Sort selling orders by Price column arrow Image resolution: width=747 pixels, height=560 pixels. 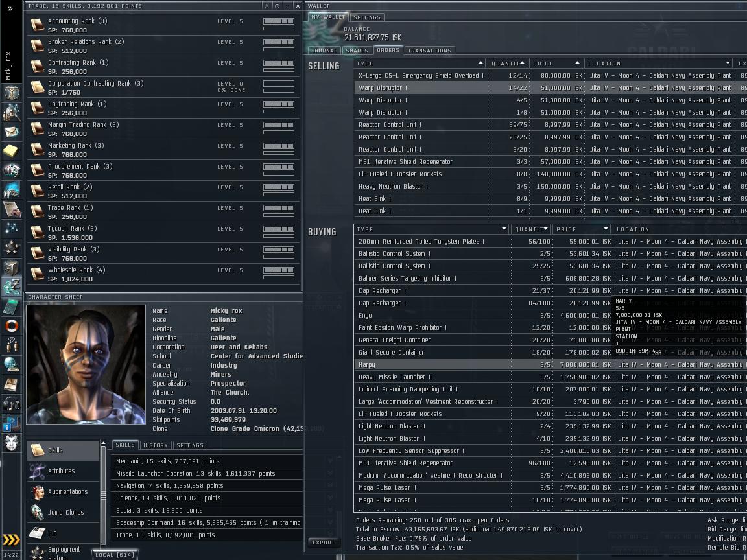click(x=577, y=63)
